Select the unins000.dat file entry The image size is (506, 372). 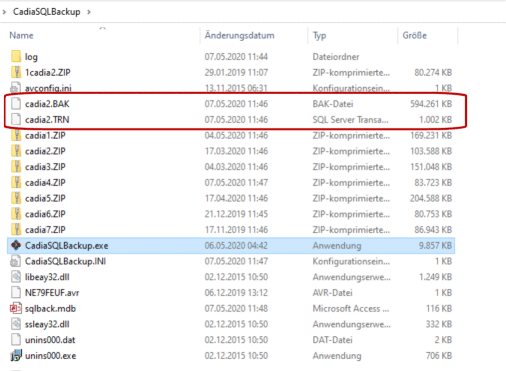click(231, 340)
